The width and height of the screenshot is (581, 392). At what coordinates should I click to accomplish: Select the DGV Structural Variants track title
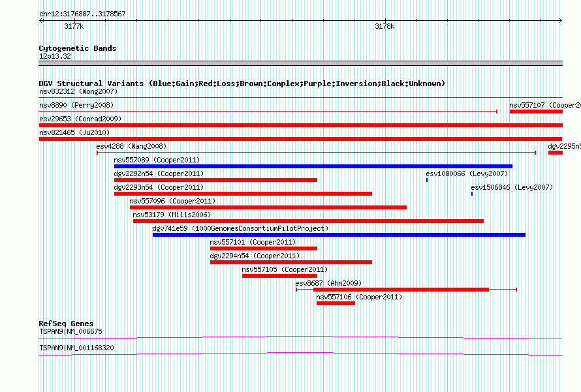click(242, 83)
